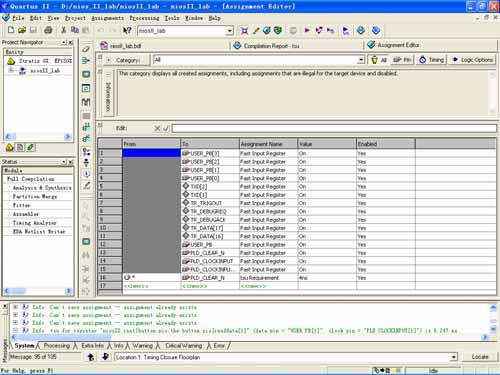Click the Print icon in toolbar
The height and width of the screenshot is (375, 500).
tap(48, 30)
